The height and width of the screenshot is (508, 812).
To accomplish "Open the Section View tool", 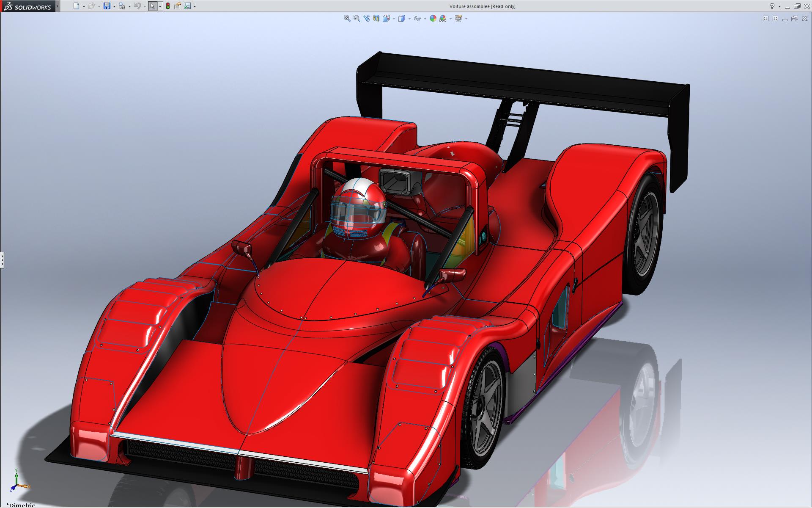I will pyautogui.click(x=376, y=18).
